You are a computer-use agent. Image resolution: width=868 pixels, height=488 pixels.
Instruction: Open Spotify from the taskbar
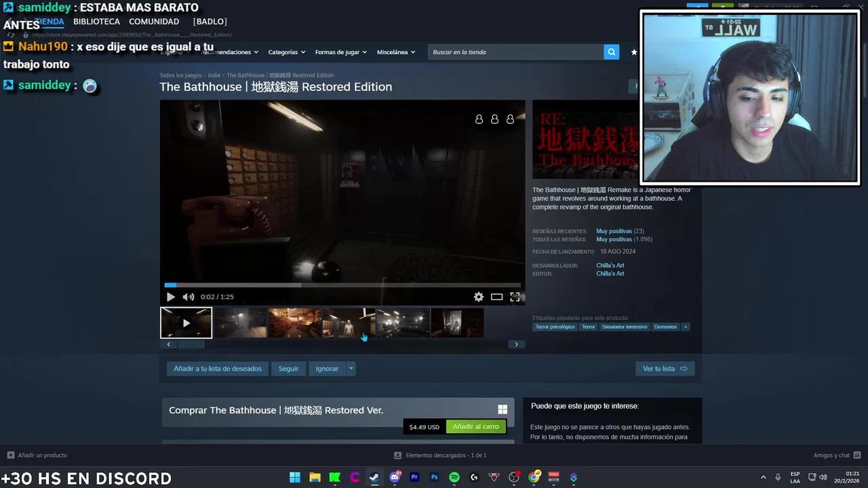coord(454,477)
